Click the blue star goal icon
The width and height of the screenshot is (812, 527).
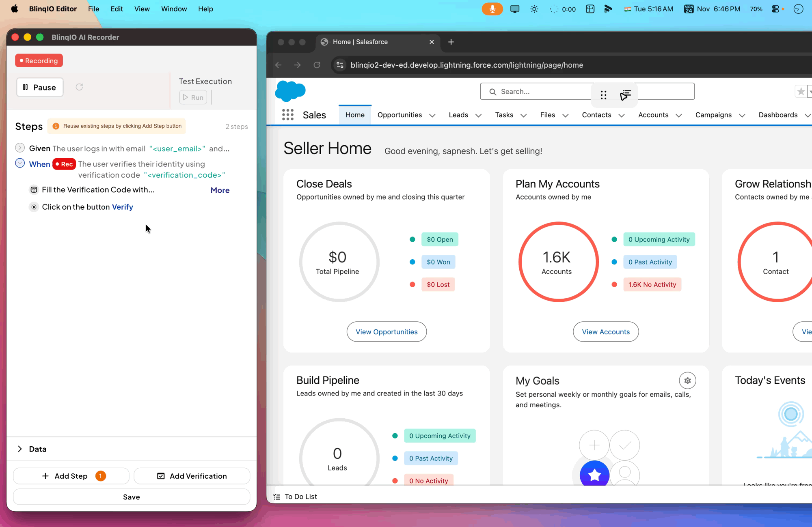[594, 474]
